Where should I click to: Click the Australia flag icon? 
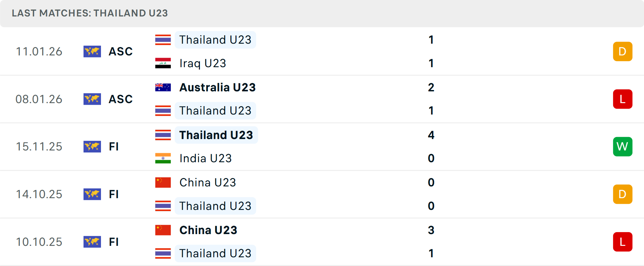pos(163,87)
